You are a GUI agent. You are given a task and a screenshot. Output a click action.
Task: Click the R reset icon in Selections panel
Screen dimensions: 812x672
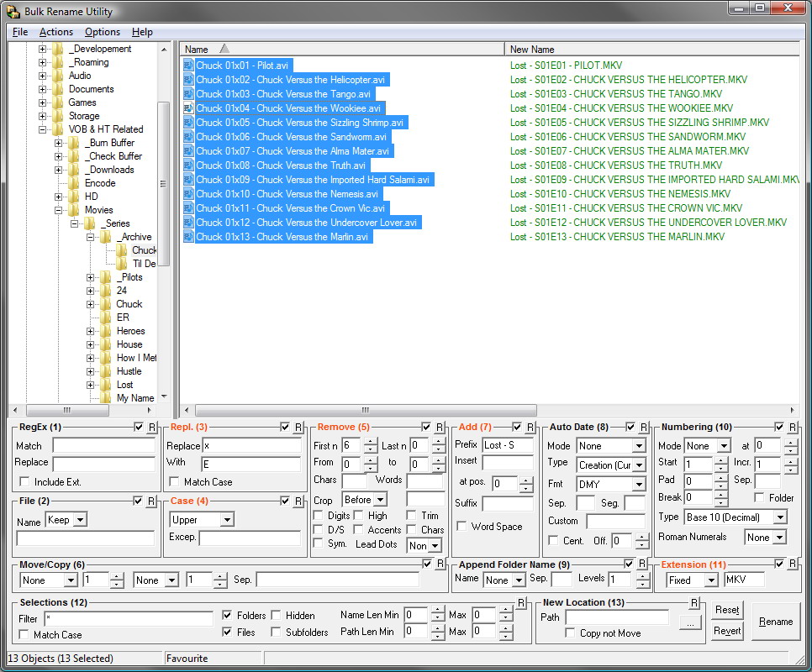[x=521, y=603]
